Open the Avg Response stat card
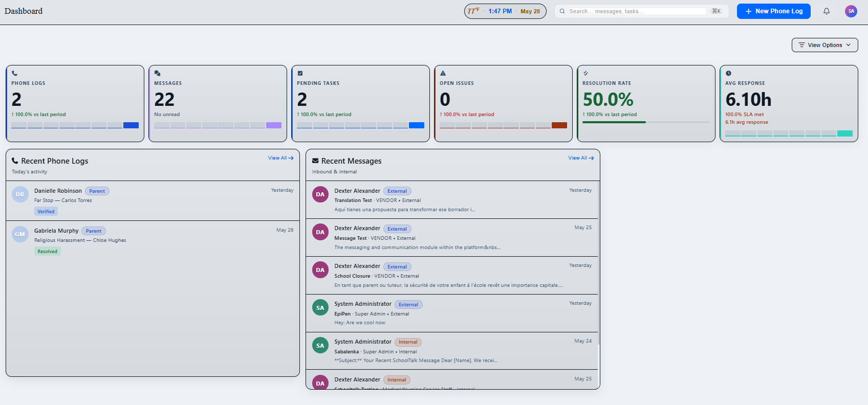 (789, 103)
